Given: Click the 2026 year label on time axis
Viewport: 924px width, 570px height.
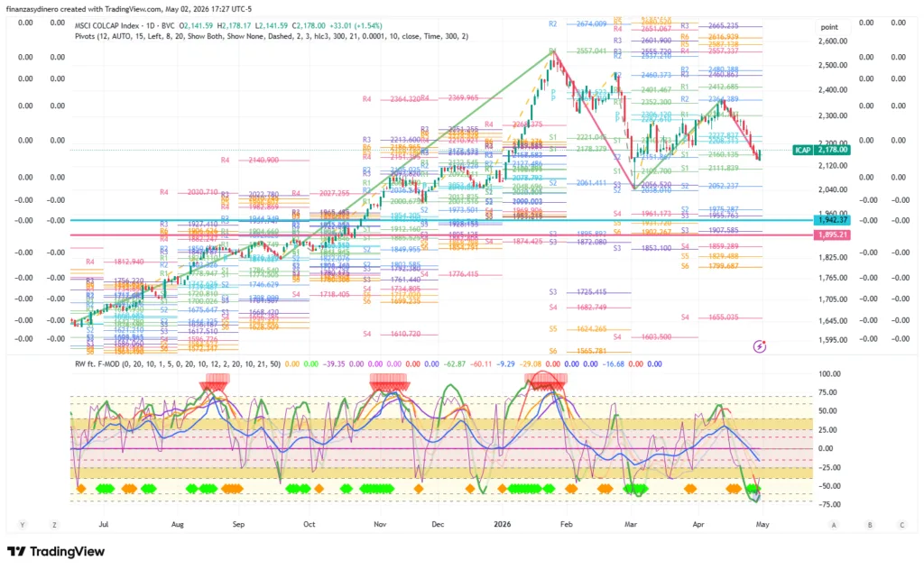Looking at the screenshot, I should (502, 524).
